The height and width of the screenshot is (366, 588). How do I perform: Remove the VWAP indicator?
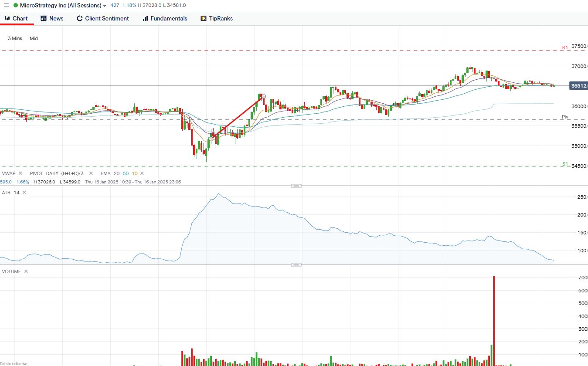click(20, 173)
